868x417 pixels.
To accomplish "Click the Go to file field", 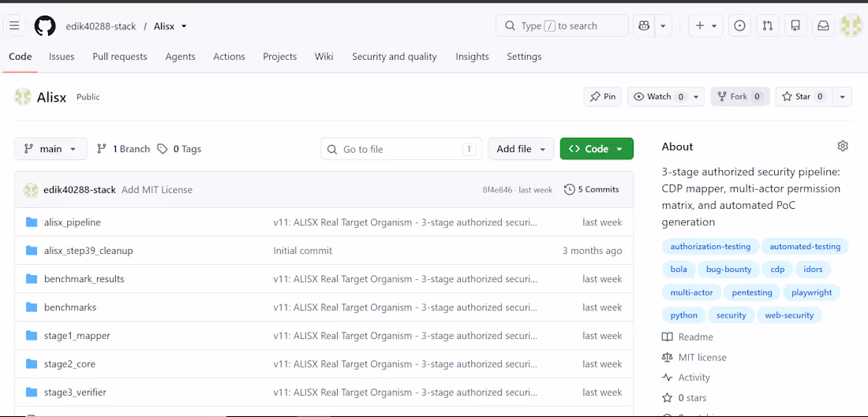I will (x=402, y=149).
